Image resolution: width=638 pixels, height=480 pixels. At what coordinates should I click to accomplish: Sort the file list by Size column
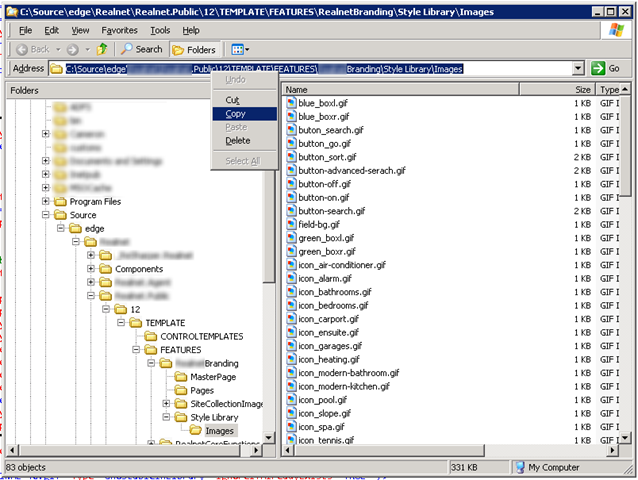click(557, 89)
